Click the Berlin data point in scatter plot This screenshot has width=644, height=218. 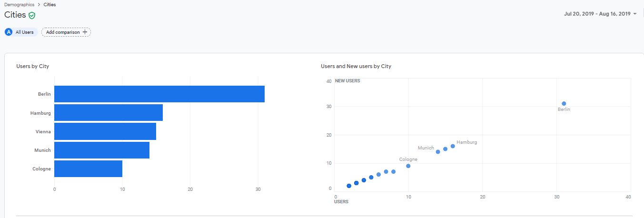point(564,103)
